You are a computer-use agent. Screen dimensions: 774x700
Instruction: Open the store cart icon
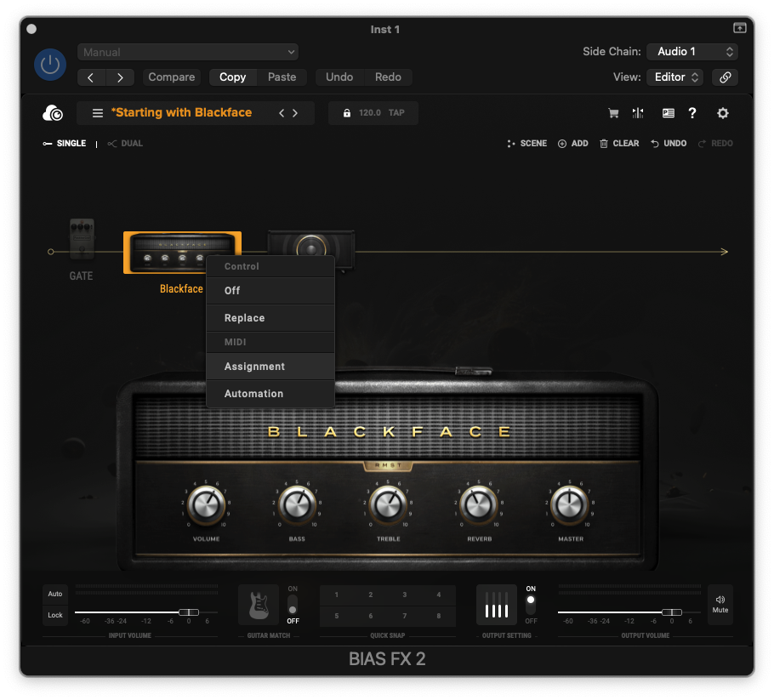click(x=613, y=113)
